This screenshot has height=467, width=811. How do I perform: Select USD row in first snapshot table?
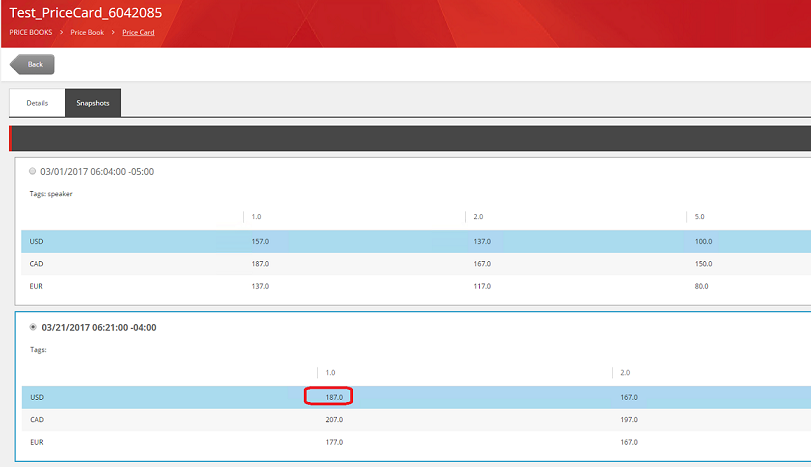pyautogui.click(x=37, y=241)
